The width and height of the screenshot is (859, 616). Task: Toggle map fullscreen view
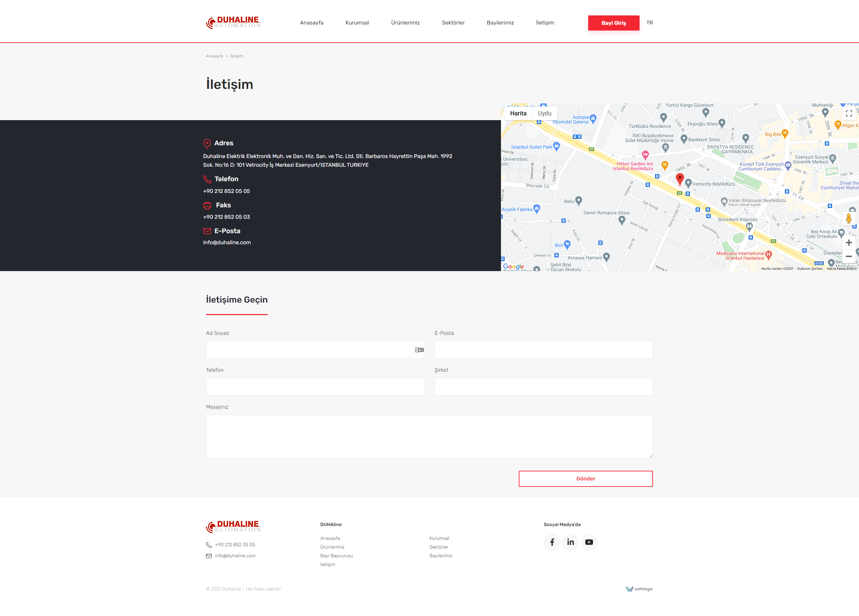tap(848, 113)
